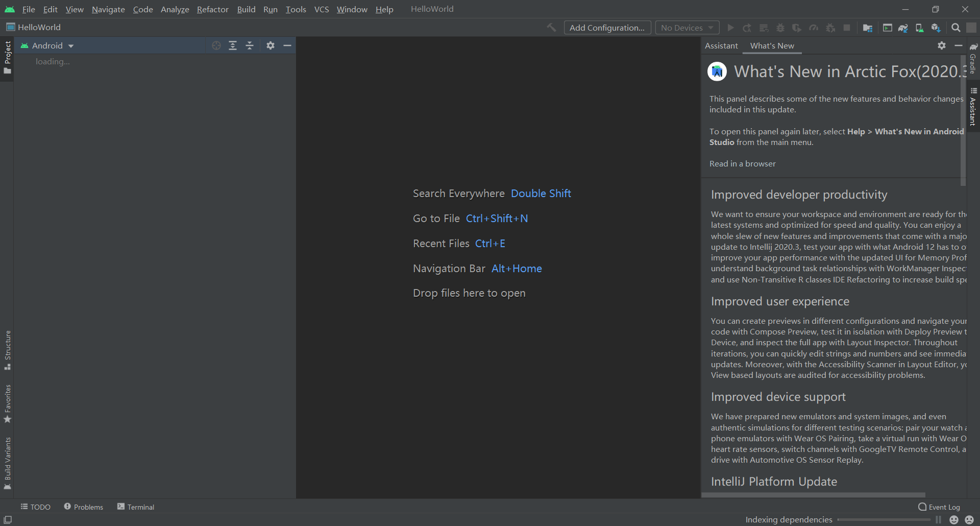
Task: Click the Make Project hammer icon
Action: (551, 28)
